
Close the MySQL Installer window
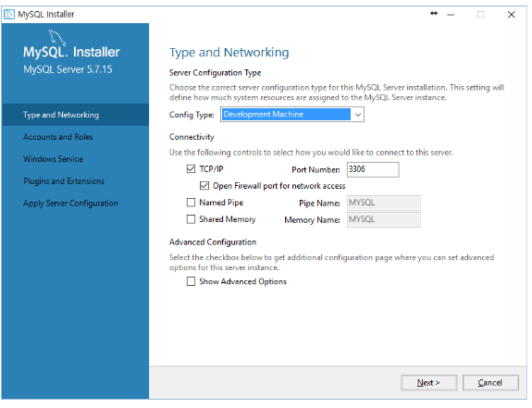pos(512,15)
